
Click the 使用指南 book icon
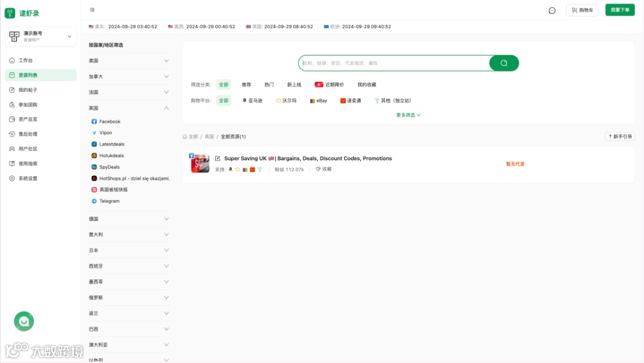point(12,164)
